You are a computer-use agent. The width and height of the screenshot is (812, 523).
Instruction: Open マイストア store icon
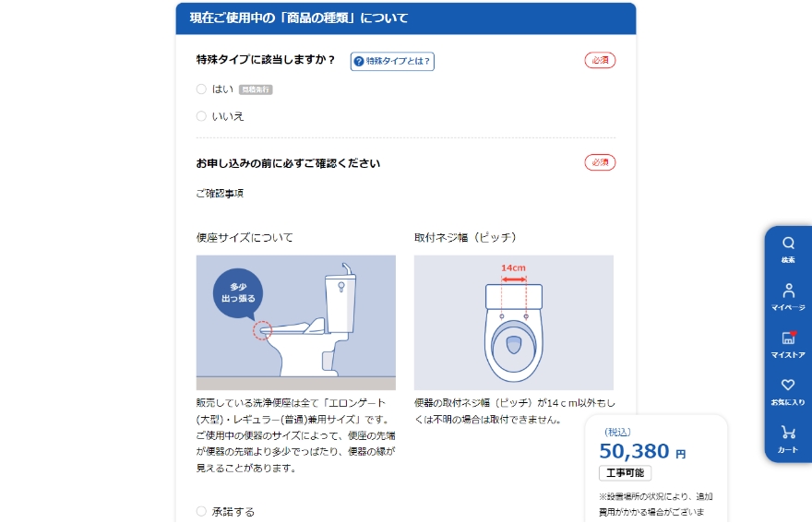click(789, 338)
